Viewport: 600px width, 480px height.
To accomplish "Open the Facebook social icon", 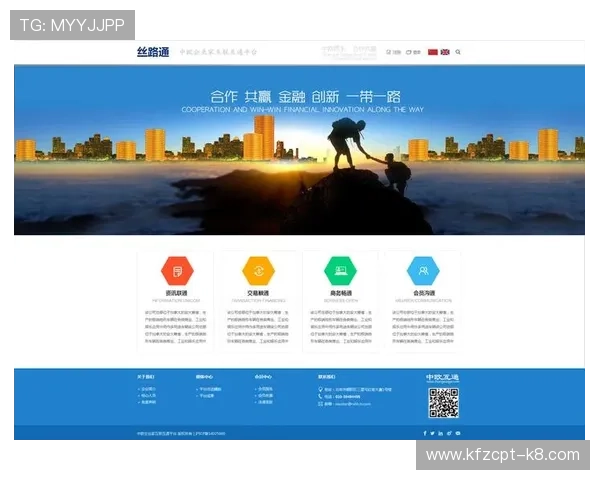I will pos(425,433).
